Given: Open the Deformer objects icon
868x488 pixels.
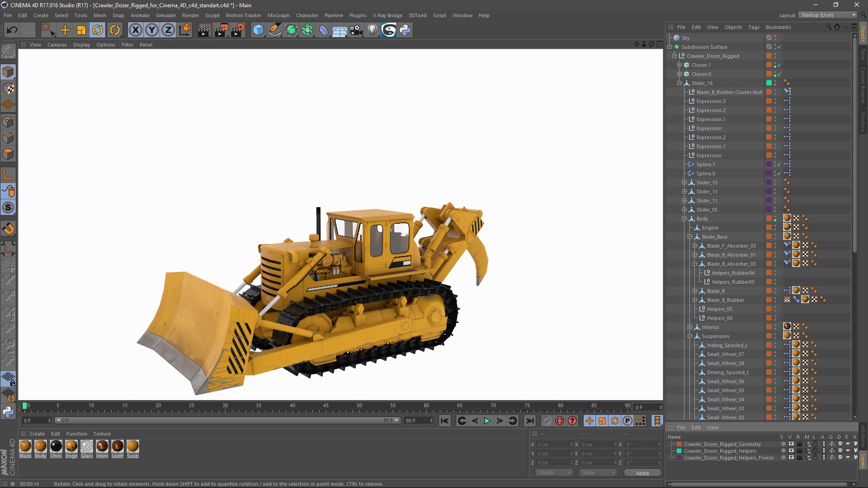Looking at the screenshot, I should [x=324, y=30].
